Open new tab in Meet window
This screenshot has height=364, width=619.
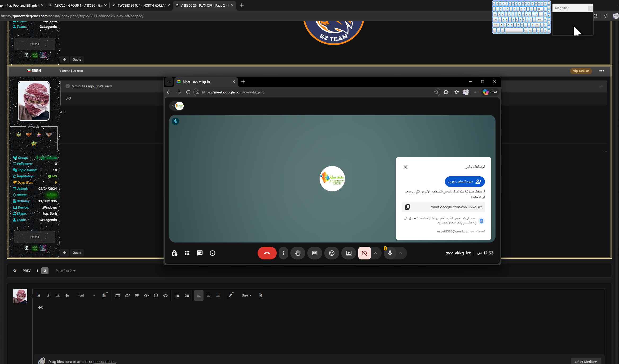click(243, 82)
